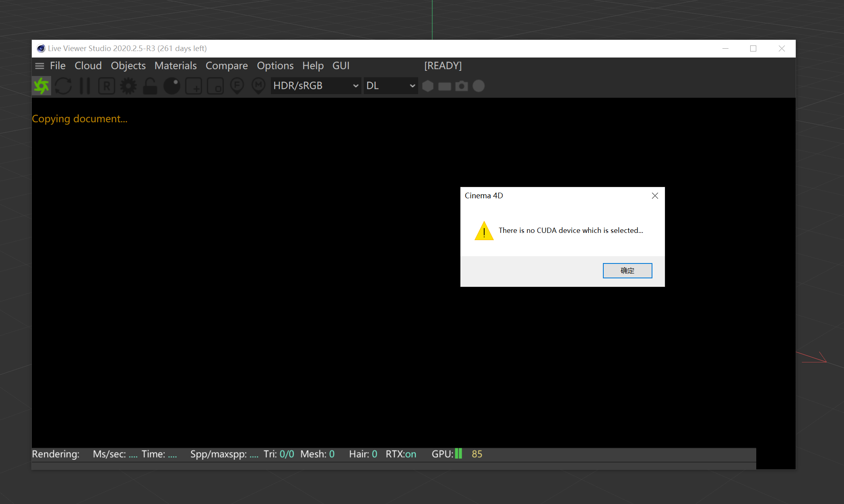This screenshot has height=504, width=844.
Task: Close the Cinema 4D warning dialog
Action: coord(655,196)
